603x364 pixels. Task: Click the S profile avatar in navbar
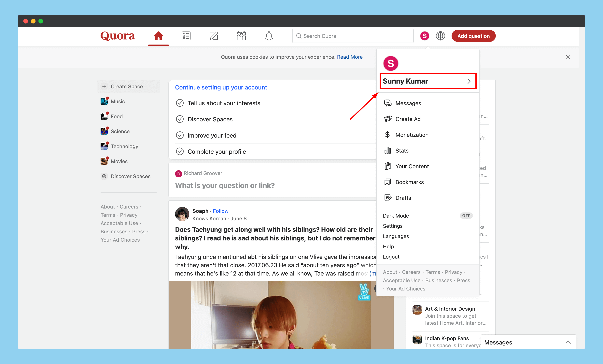[425, 36]
